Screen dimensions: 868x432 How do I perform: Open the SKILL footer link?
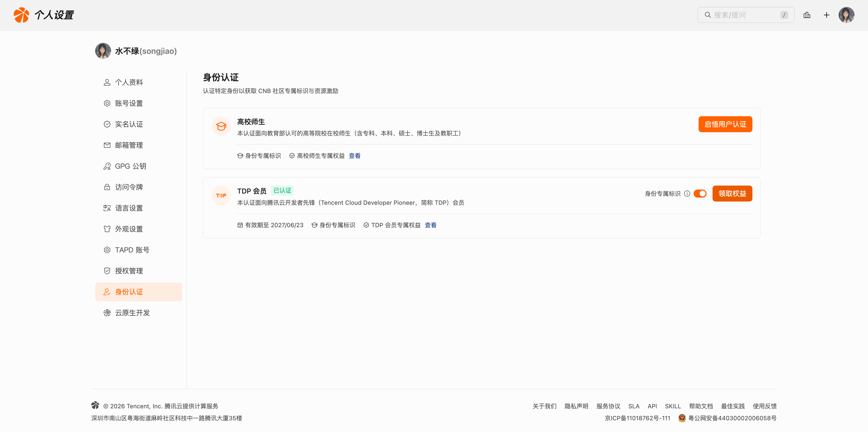tap(673, 406)
